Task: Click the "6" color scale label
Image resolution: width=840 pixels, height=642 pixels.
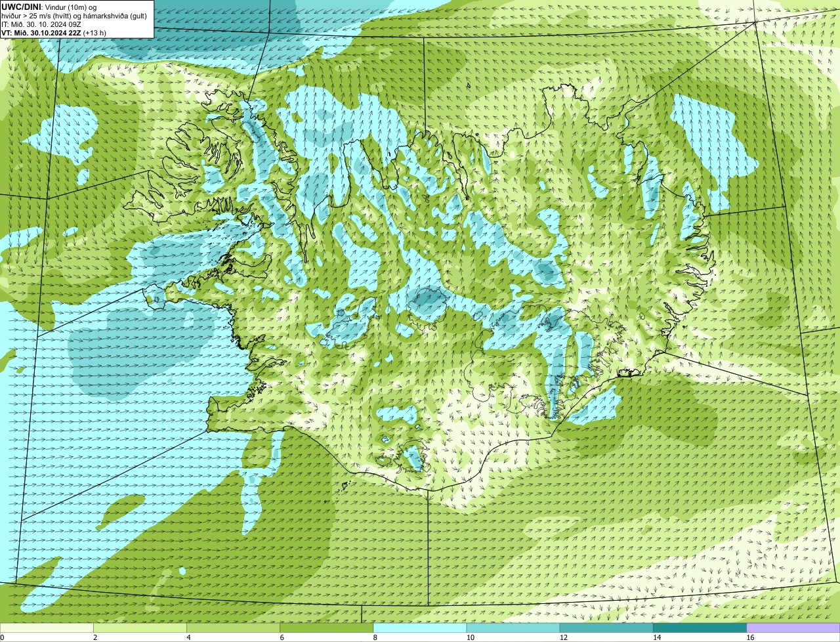Action: [x=282, y=637]
